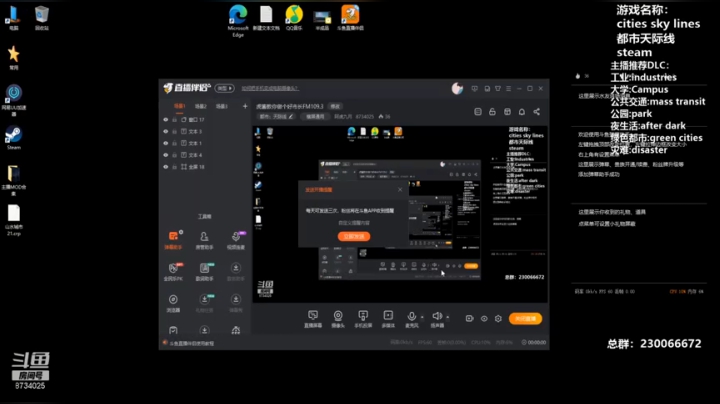720x404 pixels.
Task: Toggle the lock on 文本 3 layer
Action: pos(174,131)
